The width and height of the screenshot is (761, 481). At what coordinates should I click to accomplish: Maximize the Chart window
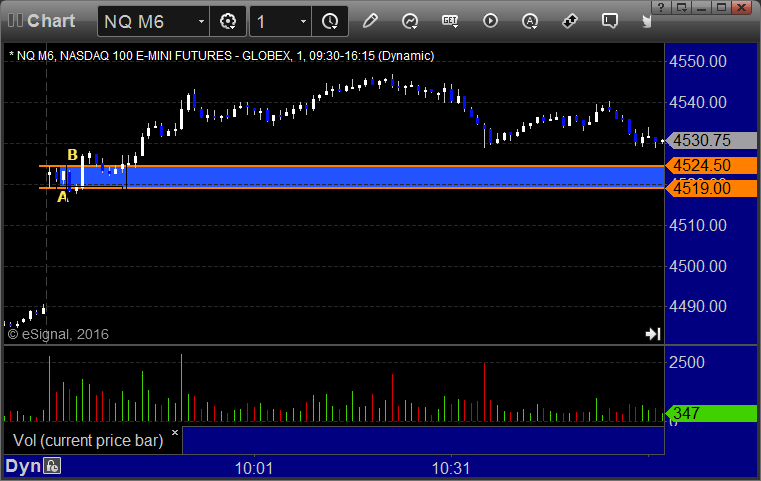tap(721, 7)
